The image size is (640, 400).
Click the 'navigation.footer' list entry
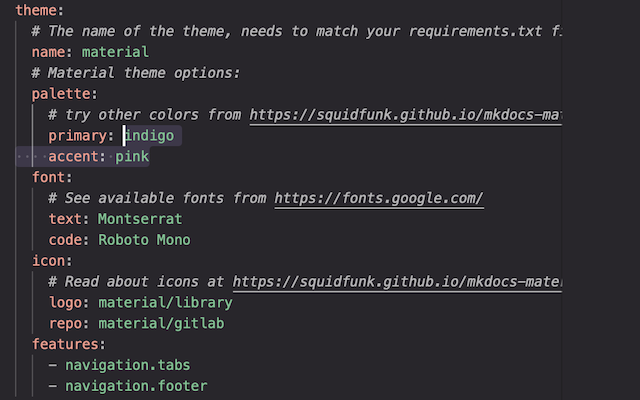click(x=136, y=386)
